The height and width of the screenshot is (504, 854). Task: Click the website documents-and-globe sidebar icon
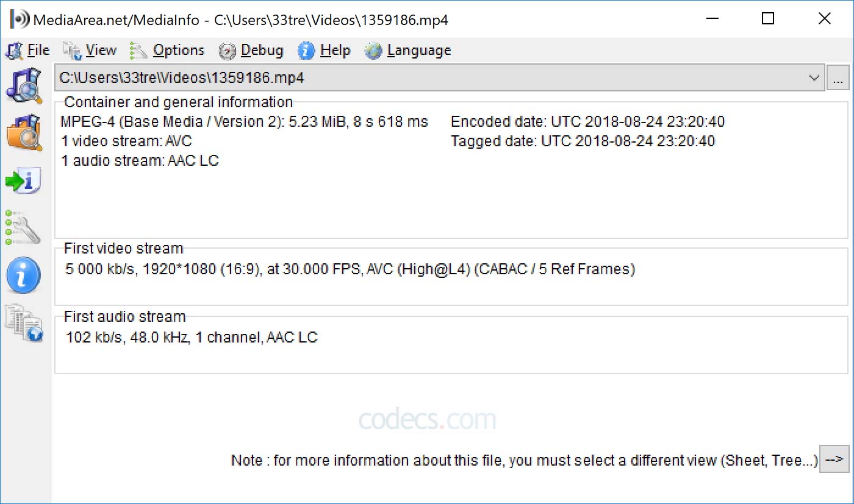(24, 323)
